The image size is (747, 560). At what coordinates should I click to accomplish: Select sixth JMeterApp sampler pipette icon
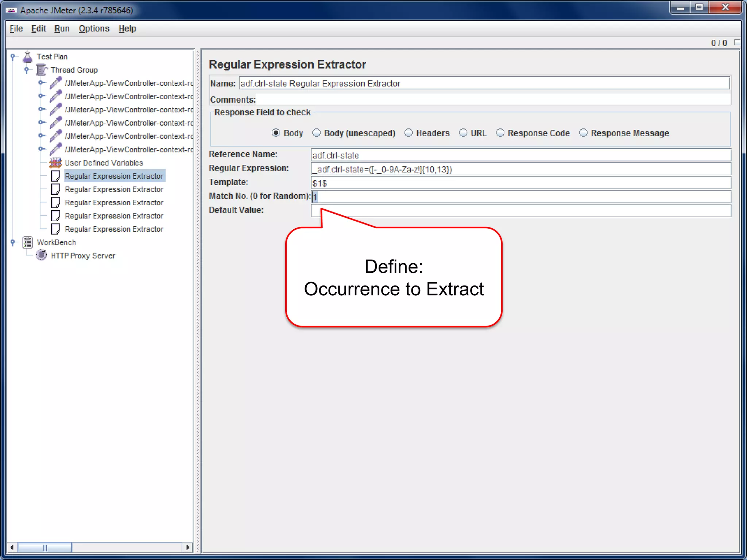[x=56, y=149]
